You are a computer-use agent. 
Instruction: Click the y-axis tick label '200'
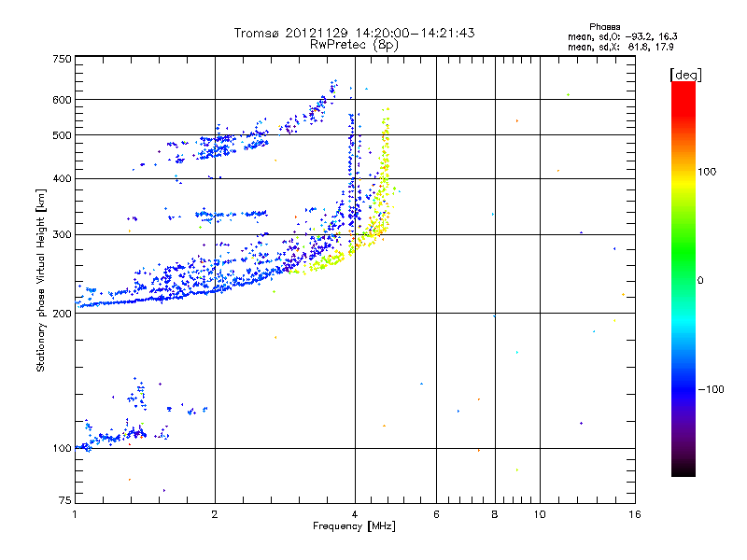click(x=62, y=314)
